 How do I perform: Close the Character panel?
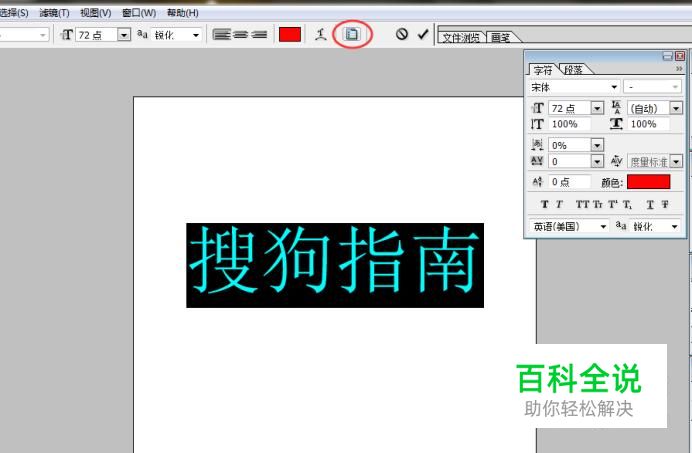(680, 56)
